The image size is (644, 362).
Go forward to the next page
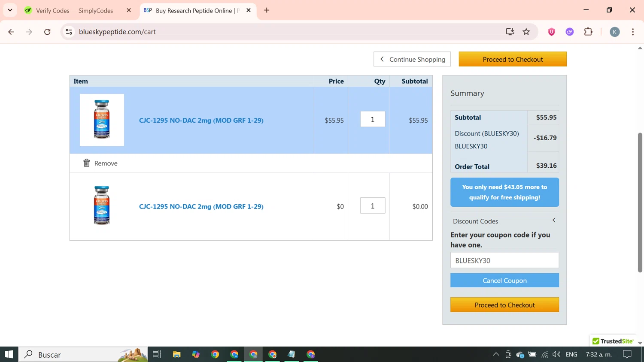coord(29,32)
